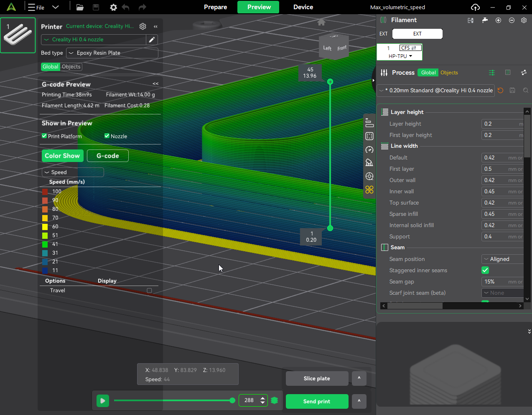This screenshot has height=415, width=532.
Task: Click the edit printer preset pencil icon
Action: click(152, 40)
